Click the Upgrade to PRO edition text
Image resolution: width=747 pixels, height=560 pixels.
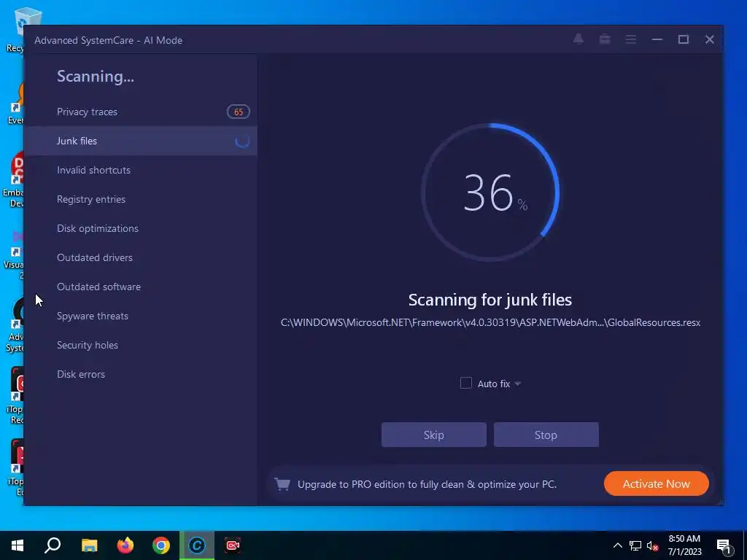427,484
